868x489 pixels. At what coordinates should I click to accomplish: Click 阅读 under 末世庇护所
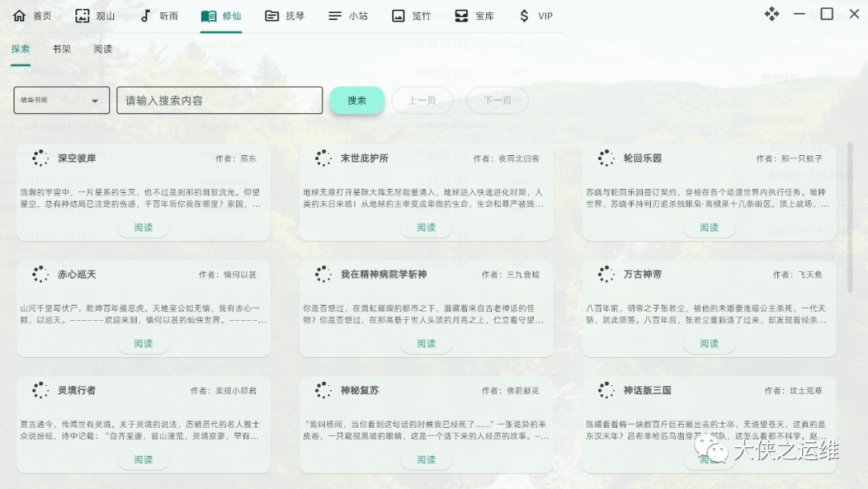click(426, 228)
